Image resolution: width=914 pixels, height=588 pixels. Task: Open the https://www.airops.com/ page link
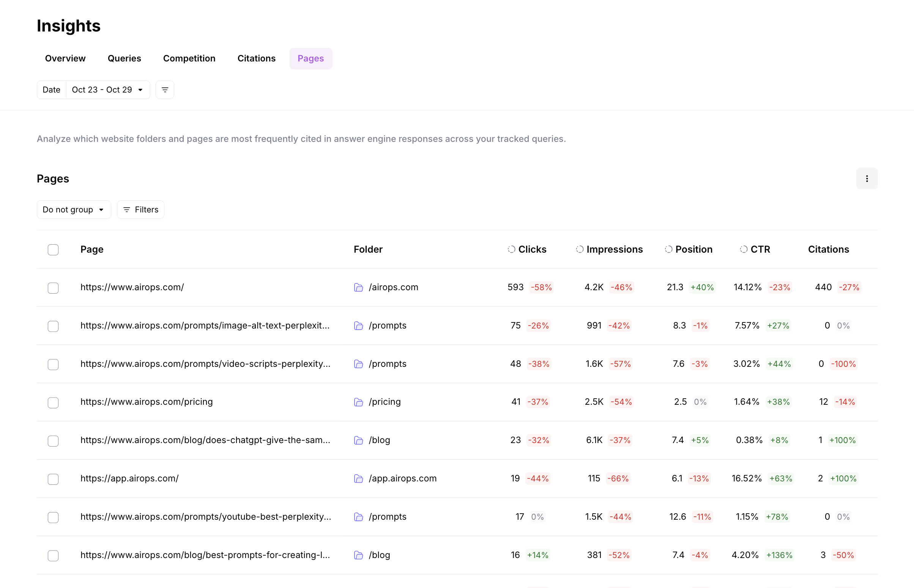coord(132,287)
